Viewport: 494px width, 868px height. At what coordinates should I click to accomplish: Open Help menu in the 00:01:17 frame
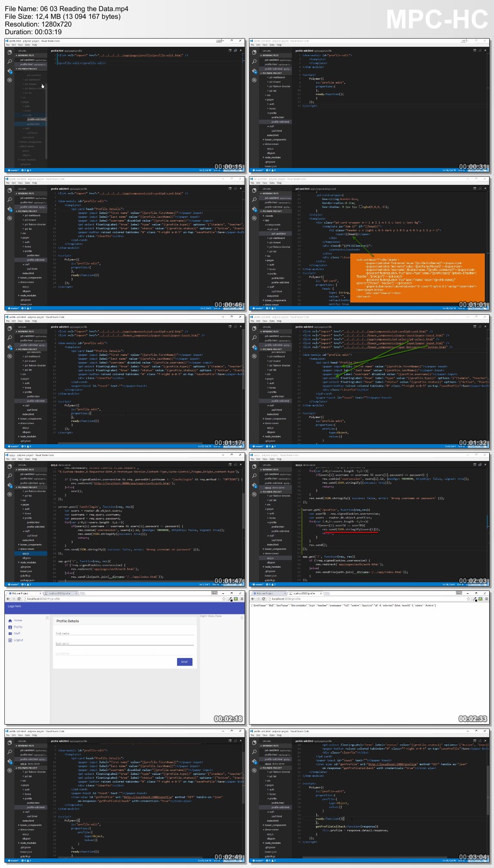pos(34,321)
